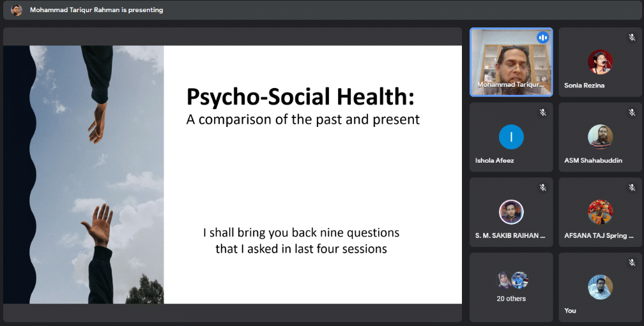Click muted mic icon on SAKIB RAIHAN tile

(x=542, y=188)
